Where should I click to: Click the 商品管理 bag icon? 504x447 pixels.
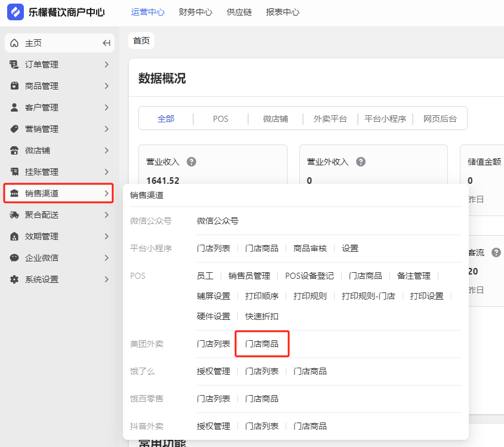(x=14, y=86)
